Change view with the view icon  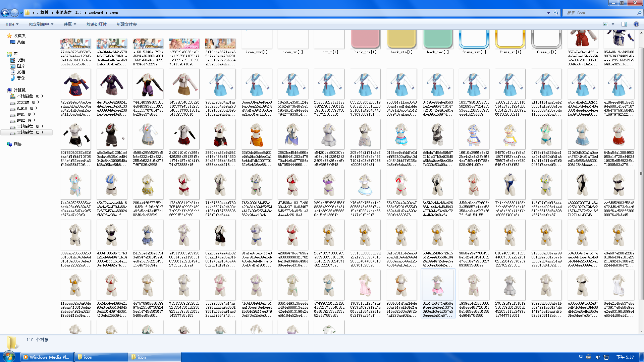(606, 24)
